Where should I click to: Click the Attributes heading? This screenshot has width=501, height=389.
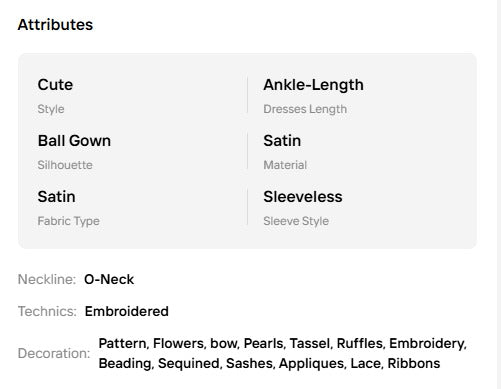point(55,25)
